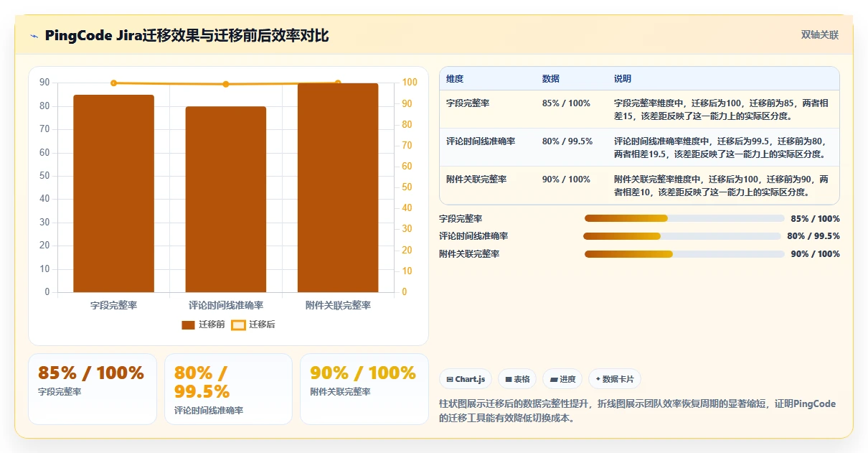
Task: Click the 评论时间线准确率 bar in the chart
Action: click(x=226, y=200)
